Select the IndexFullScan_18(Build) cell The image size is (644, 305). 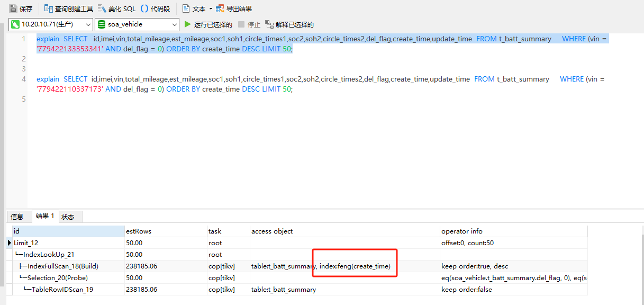click(68, 266)
